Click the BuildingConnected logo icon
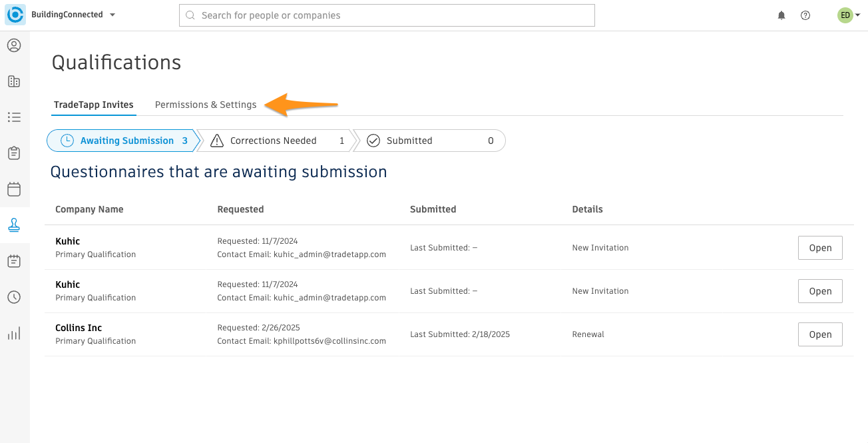 pyautogui.click(x=15, y=15)
